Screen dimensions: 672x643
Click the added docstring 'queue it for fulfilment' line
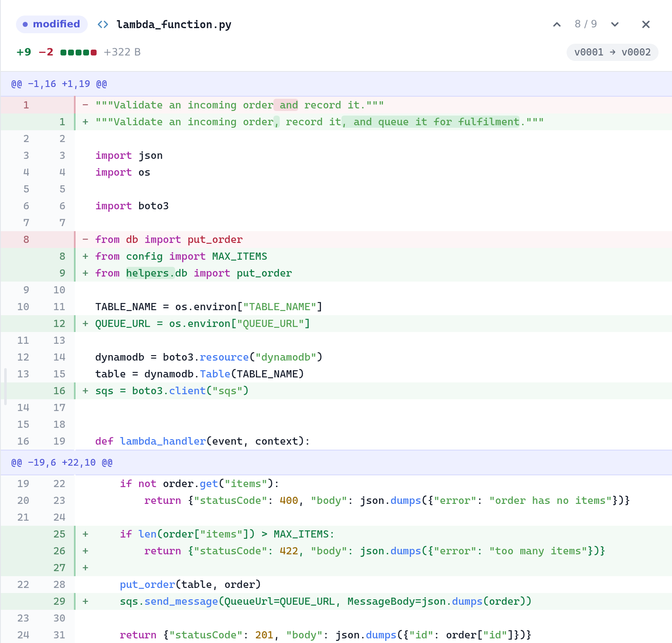(336, 122)
